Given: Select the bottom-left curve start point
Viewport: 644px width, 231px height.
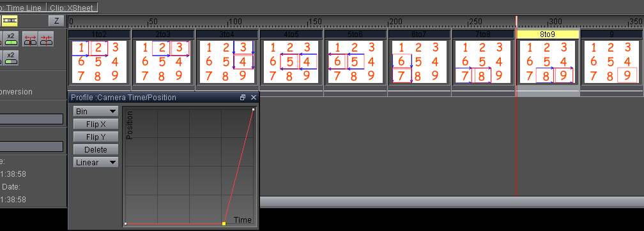Looking at the screenshot, I should (125, 223).
